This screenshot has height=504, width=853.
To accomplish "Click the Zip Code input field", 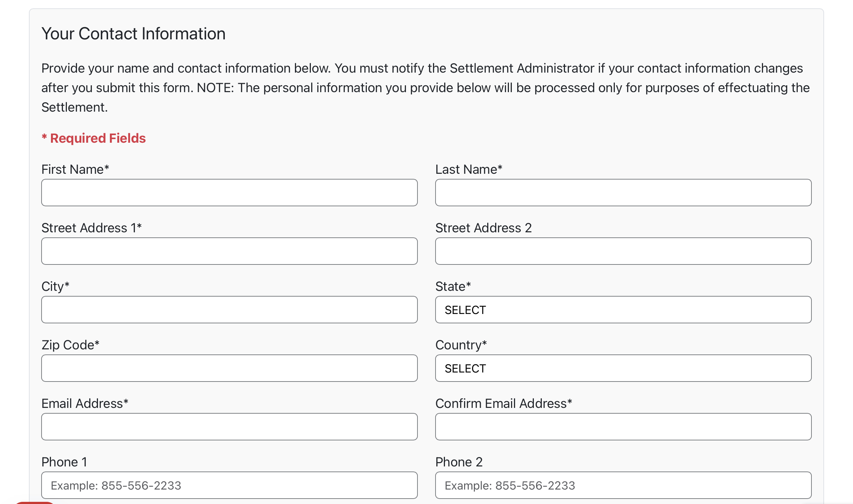I will pyautogui.click(x=230, y=368).
